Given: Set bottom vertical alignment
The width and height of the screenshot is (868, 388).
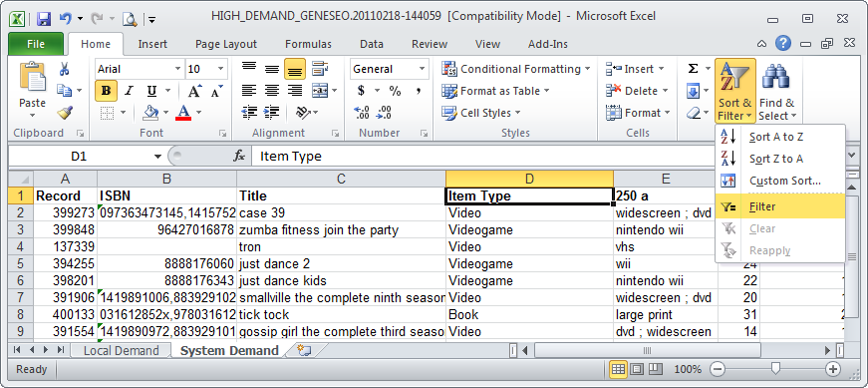Looking at the screenshot, I should 295,69.
